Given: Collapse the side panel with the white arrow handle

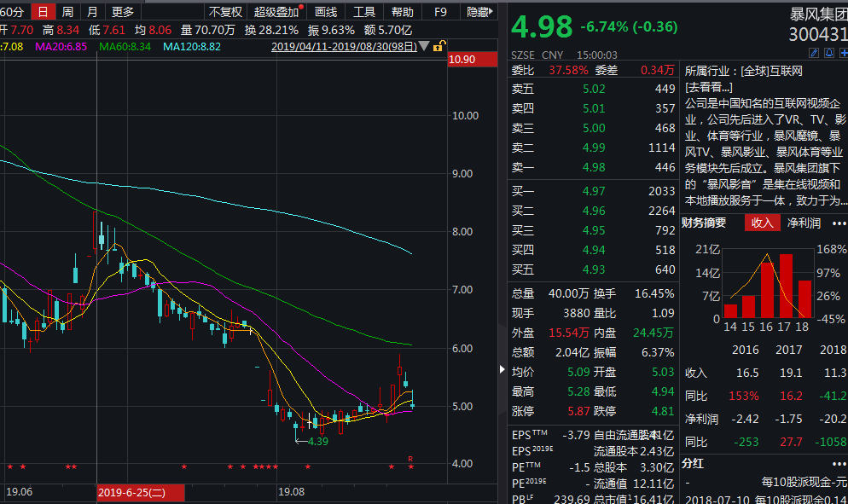Looking at the screenshot, I should point(502,369).
